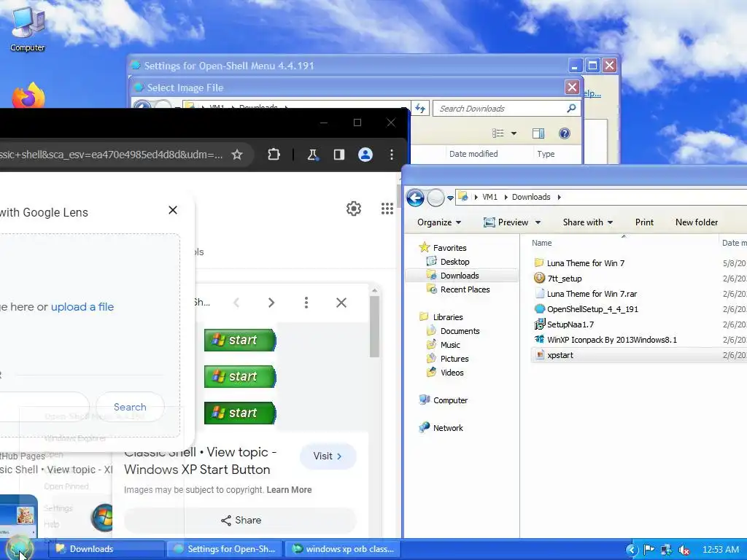Select Favorites in navigation pane

click(449, 248)
